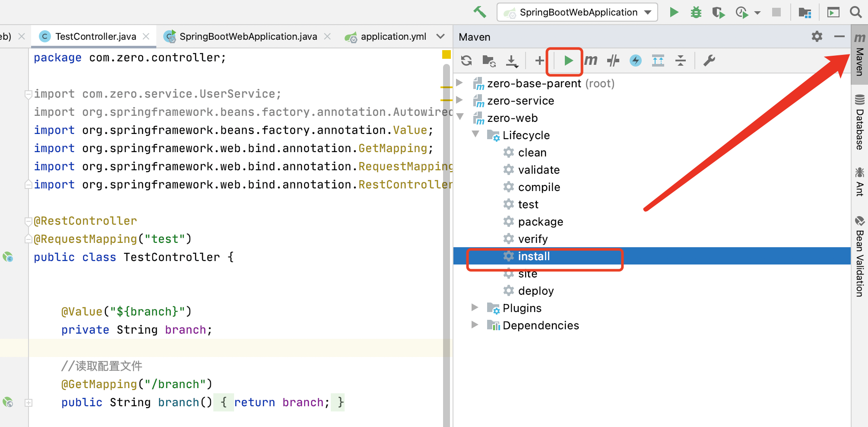Viewport: 868px width, 427px height.
Task: Execute Maven goal 'm' icon
Action: pyautogui.click(x=591, y=61)
